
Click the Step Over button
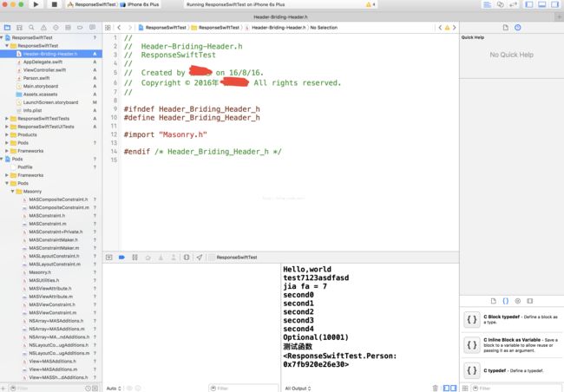[x=148, y=257]
